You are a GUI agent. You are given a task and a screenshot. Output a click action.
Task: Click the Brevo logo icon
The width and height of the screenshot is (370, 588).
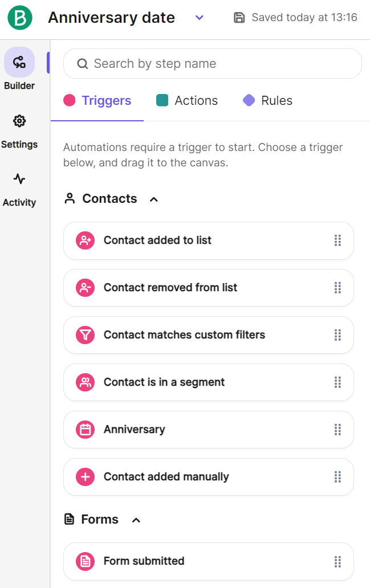(x=19, y=17)
